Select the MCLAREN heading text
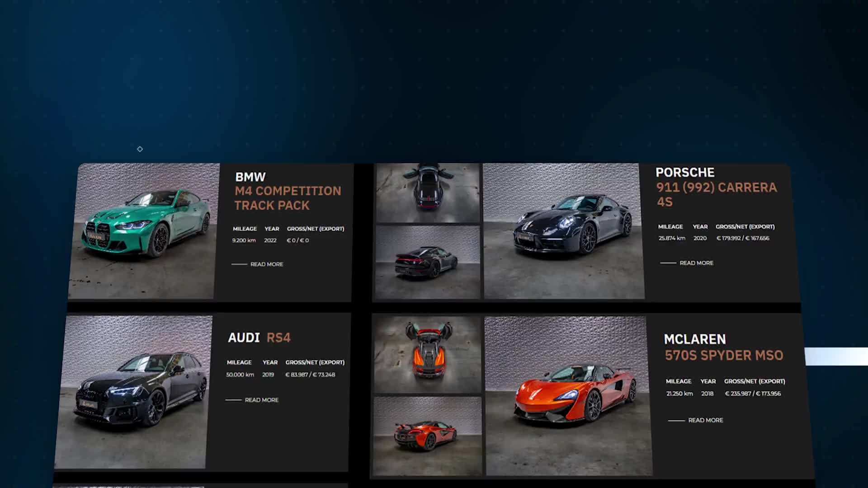This screenshot has height=488, width=868. (695, 339)
